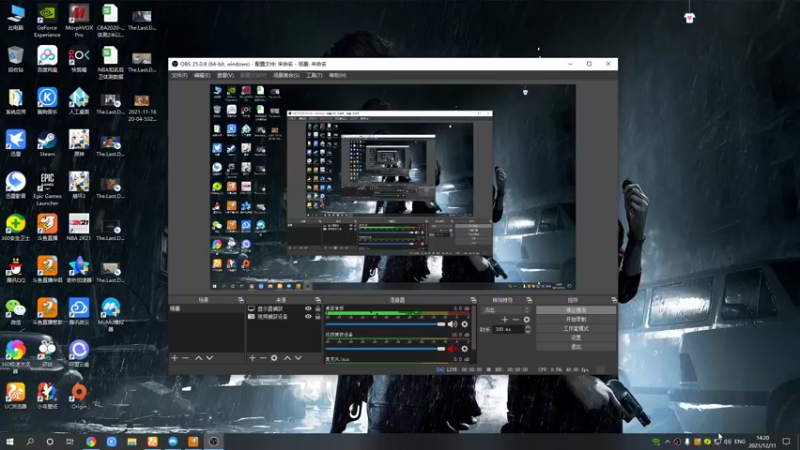Open transition properties gear icon
Image resolution: width=800 pixels, height=450 pixels.
pyautogui.click(x=527, y=319)
